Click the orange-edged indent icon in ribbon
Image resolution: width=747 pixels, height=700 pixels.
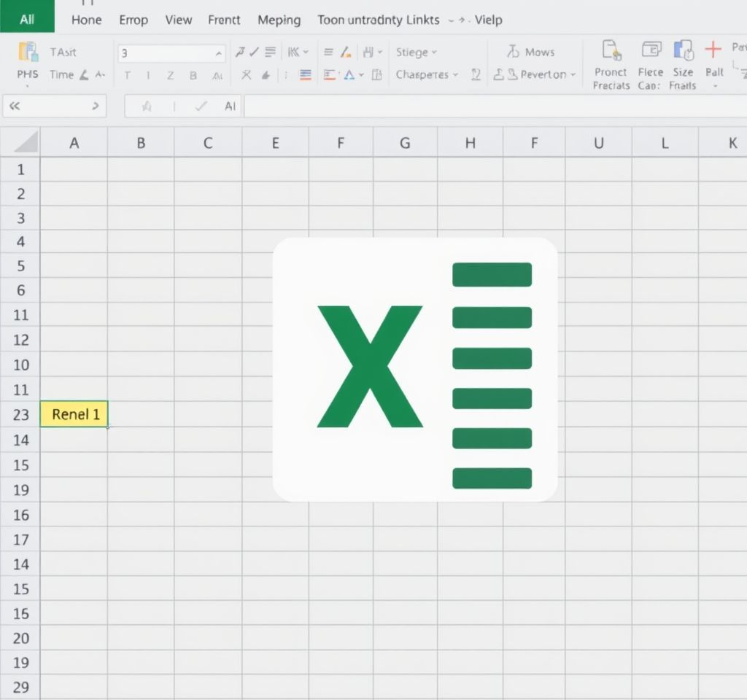pos(330,75)
